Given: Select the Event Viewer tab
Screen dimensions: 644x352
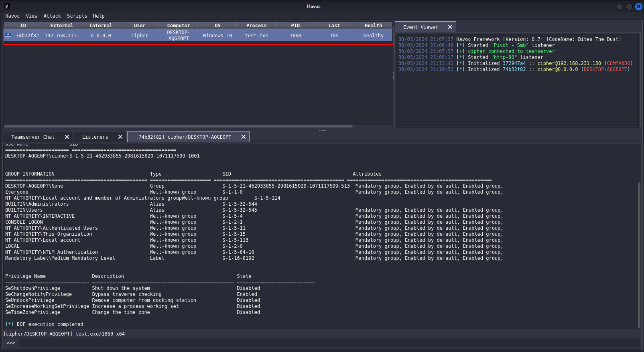Looking at the screenshot, I should [421, 27].
